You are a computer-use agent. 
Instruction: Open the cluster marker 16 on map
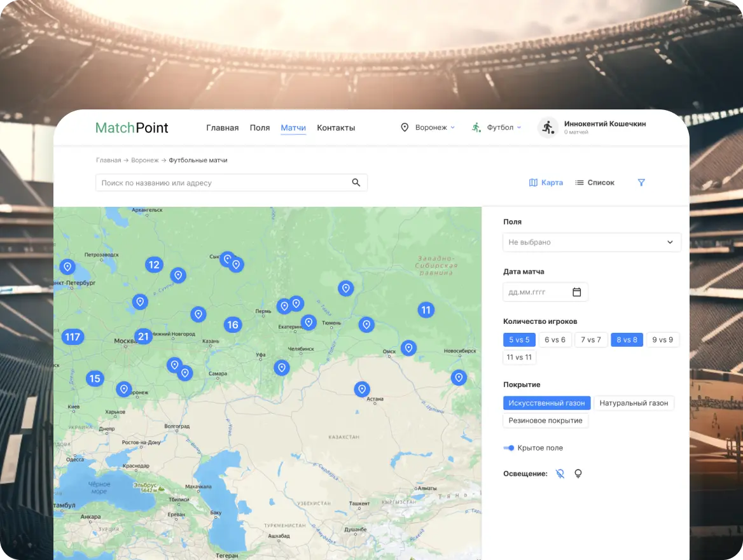pyautogui.click(x=233, y=325)
